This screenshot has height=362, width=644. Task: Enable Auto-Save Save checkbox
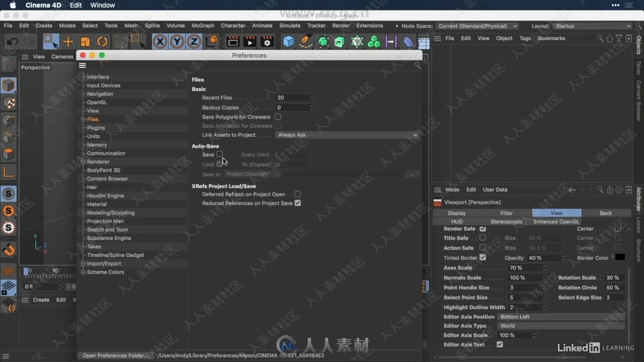pyautogui.click(x=219, y=154)
